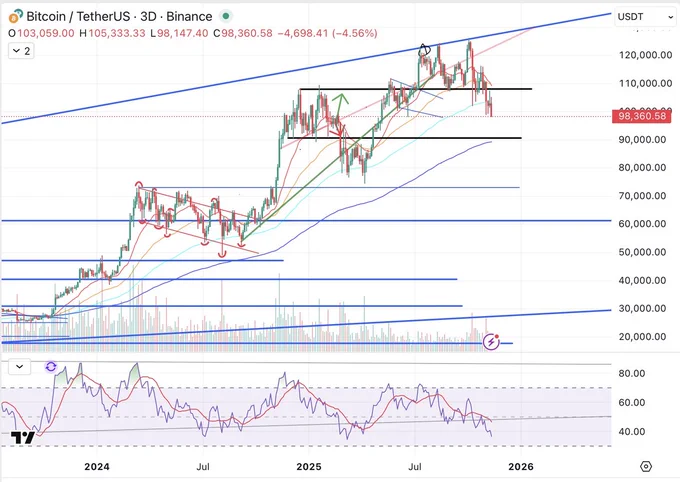Click the 20,000.00 price axis label
This screenshot has width=680, height=482.
[642, 337]
